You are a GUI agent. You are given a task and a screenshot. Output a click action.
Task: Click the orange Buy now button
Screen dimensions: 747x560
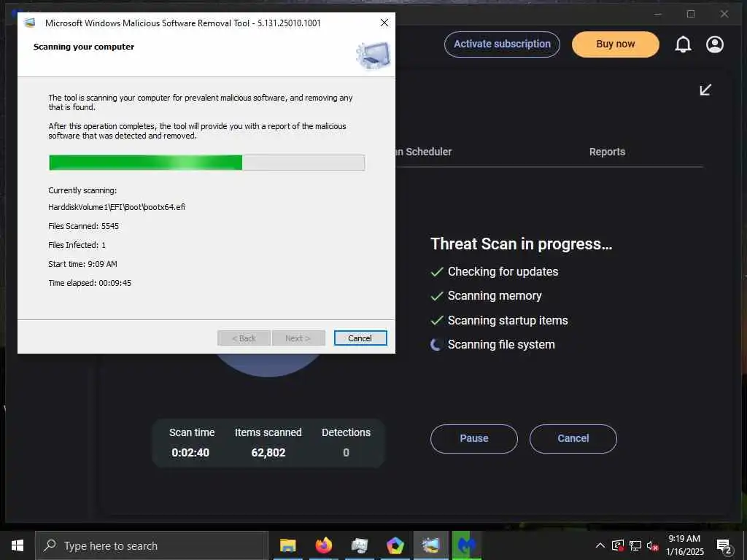pos(616,44)
